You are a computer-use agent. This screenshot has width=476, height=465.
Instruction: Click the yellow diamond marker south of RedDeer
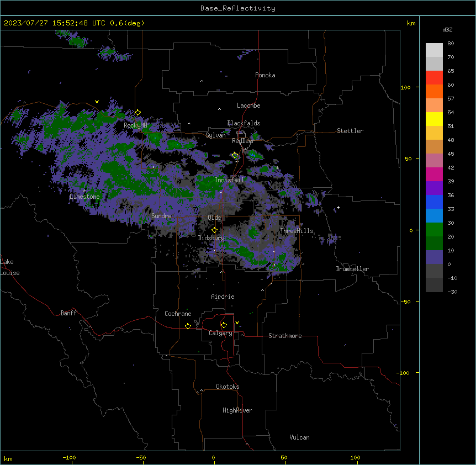click(x=235, y=155)
